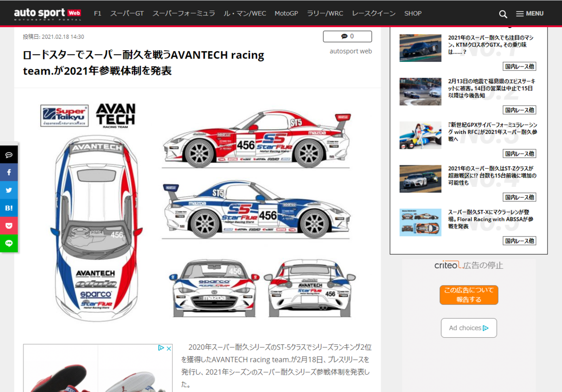Image resolution: width=562 pixels, height=392 pixels.
Task: Open the SHOP navigation link
Action: [413, 14]
